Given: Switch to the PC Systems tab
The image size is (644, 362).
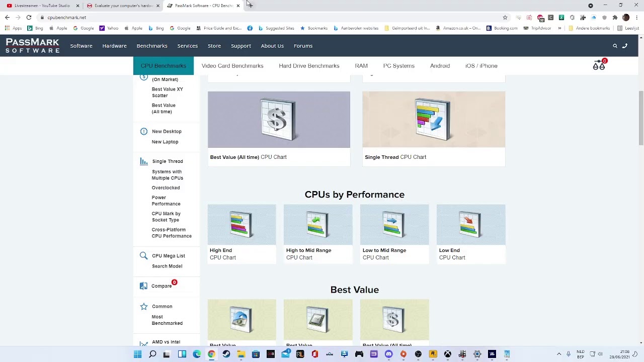Looking at the screenshot, I should [x=399, y=66].
